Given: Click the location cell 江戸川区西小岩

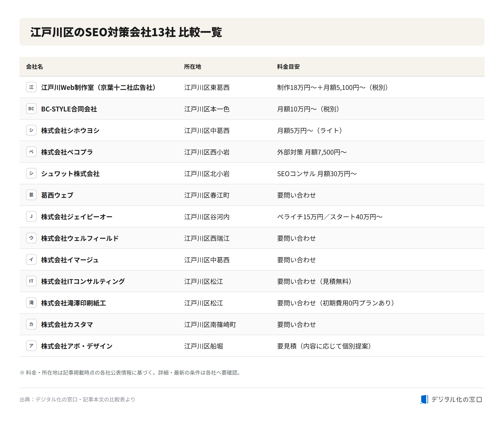Looking at the screenshot, I should click(x=207, y=152).
